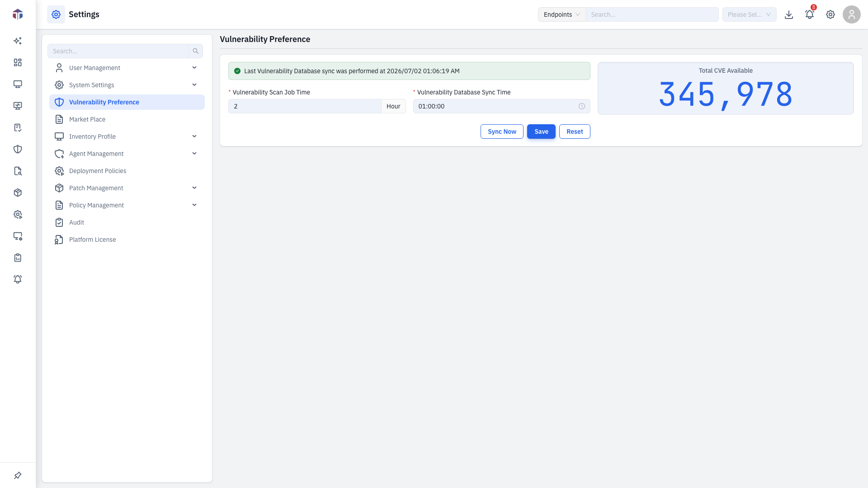Click the Market Place document icon
Viewport: 868px width, 488px height.
(x=59, y=119)
